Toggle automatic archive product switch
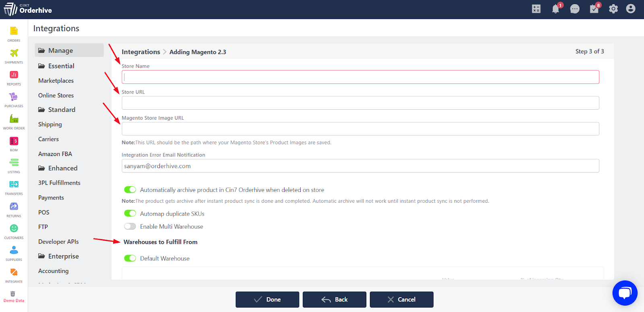Viewport: 644px width, 312px height. point(130,189)
